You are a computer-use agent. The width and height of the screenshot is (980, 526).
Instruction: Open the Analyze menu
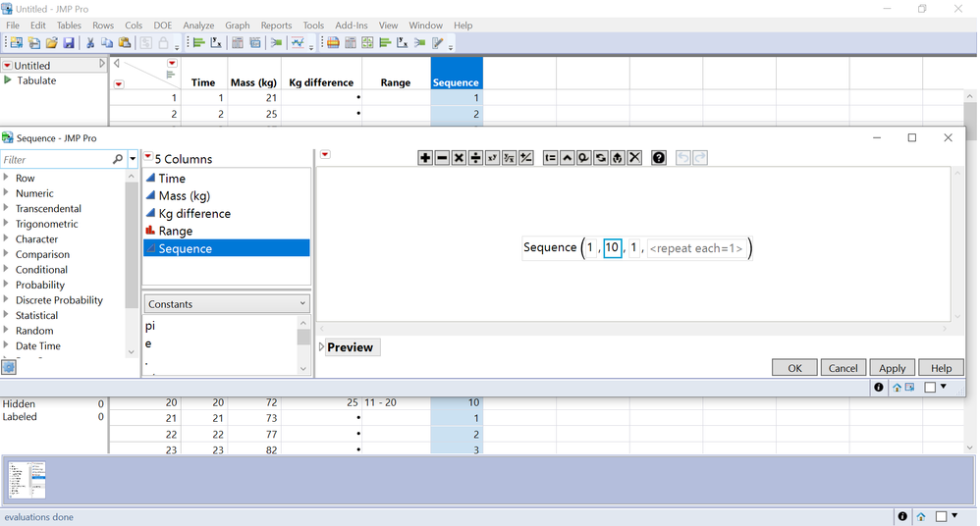tap(198, 26)
